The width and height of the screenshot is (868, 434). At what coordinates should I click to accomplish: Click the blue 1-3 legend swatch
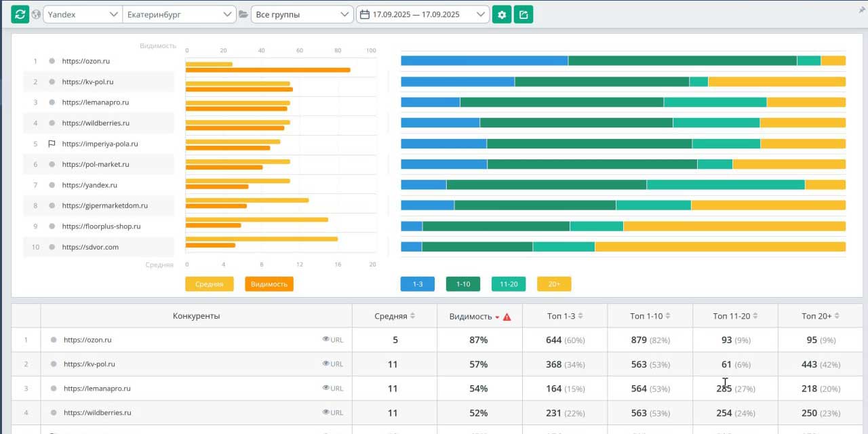[x=418, y=284]
